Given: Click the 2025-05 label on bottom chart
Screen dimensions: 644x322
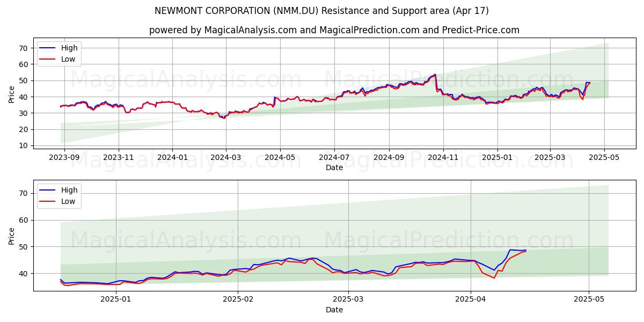Looking at the screenshot, I should tap(589, 300).
